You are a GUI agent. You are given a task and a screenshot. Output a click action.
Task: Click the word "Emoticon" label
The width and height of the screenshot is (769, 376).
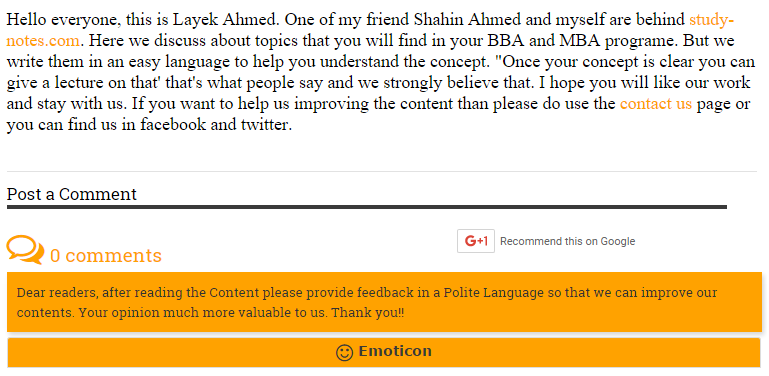coord(395,351)
